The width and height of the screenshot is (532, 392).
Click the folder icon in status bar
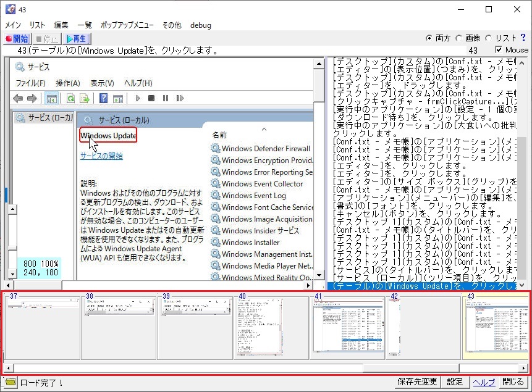11,382
